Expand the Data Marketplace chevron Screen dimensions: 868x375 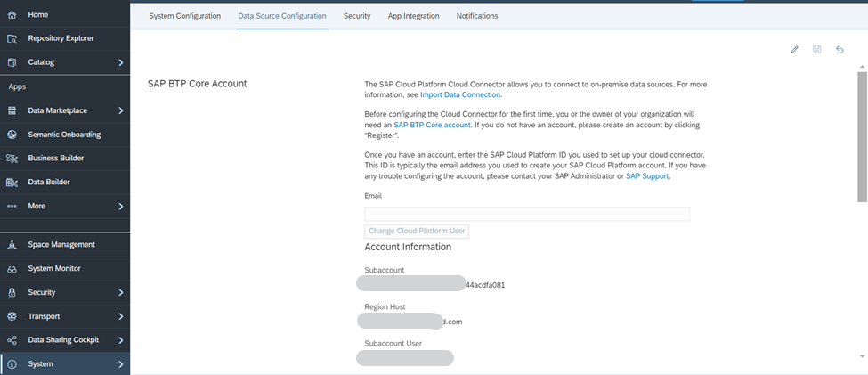click(x=121, y=110)
